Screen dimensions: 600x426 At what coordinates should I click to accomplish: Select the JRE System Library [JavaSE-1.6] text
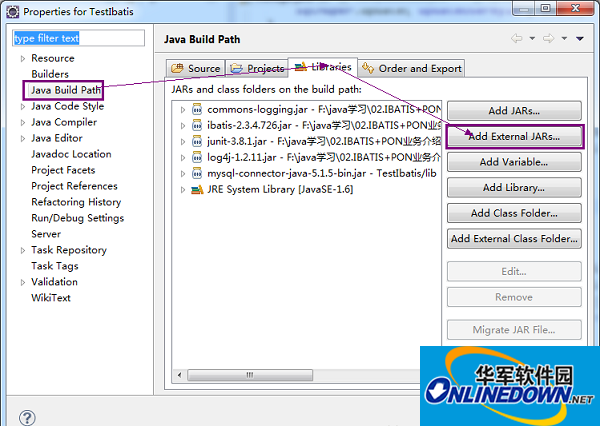tap(280, 189)
